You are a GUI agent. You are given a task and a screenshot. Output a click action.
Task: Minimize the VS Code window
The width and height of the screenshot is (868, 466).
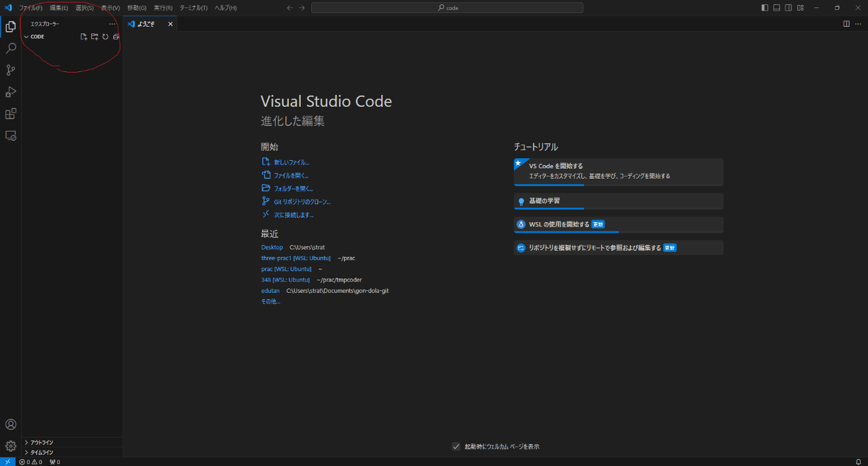click(x=817, y=7)
